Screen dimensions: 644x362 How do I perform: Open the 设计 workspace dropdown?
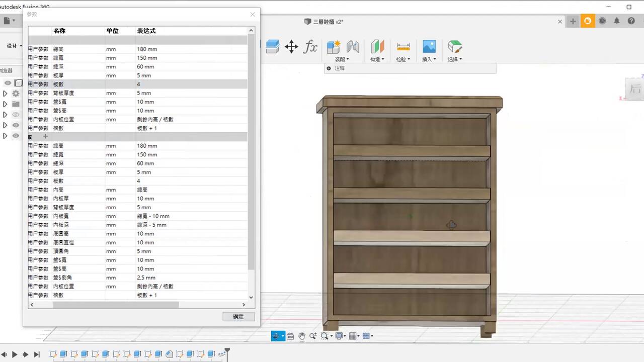click(15, 46)
